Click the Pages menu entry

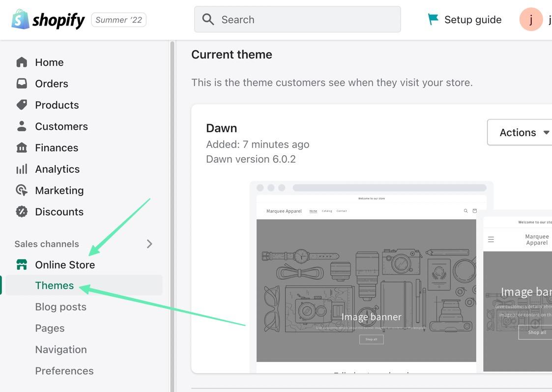coord(50,328)
